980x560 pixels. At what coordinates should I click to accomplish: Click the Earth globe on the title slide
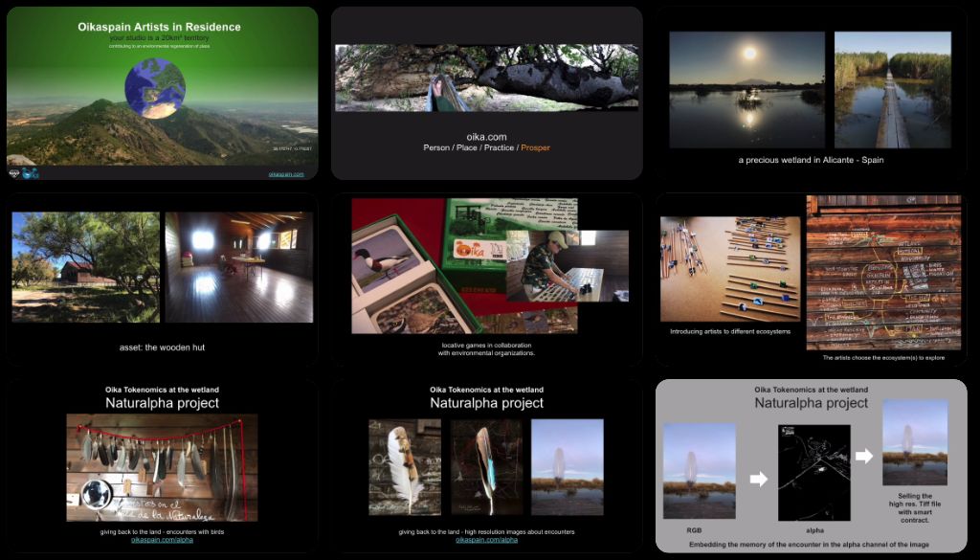pos(155,88)
